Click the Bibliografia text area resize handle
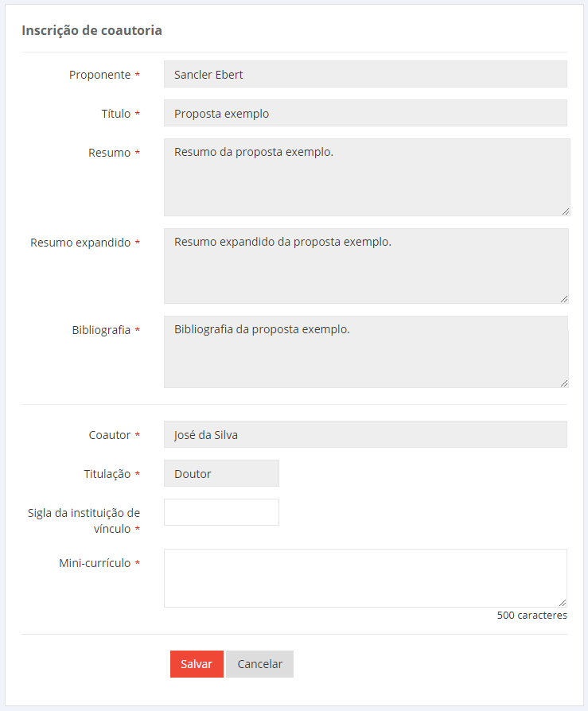This screenshot has width=588, height=711. coord(565,383)
